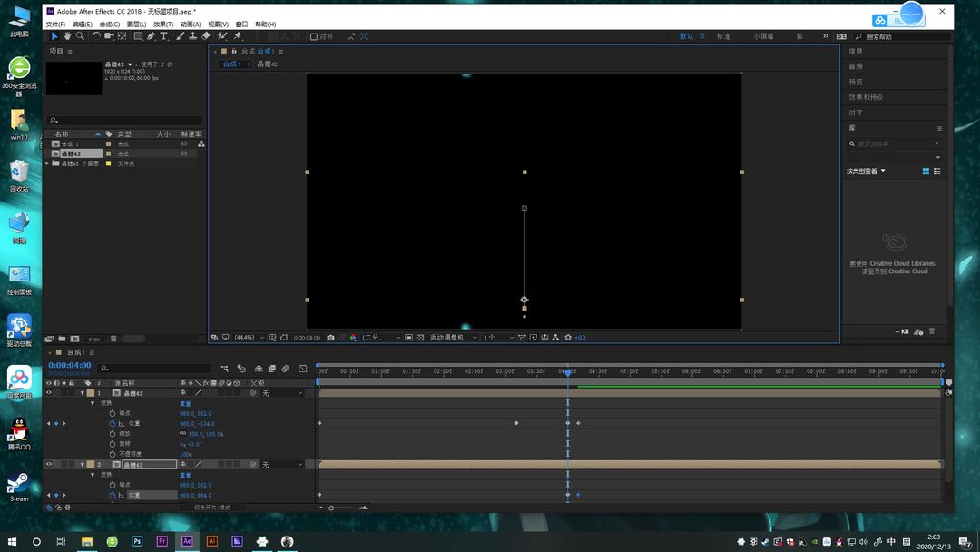Select the Rotation tool
This screenshot has height=552, width=980.
coord(96,36)
